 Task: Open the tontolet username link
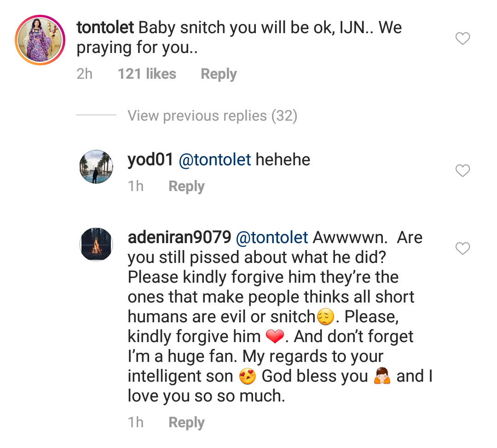[105, 28]
